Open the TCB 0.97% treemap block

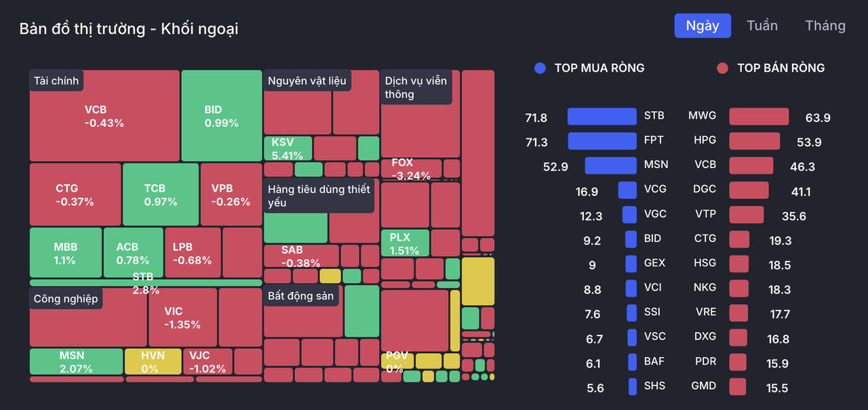tap(160, 194)
